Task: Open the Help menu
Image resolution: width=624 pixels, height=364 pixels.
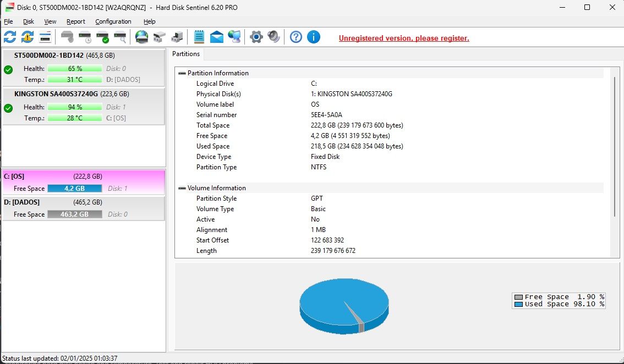Action: [x=149, y=21]
